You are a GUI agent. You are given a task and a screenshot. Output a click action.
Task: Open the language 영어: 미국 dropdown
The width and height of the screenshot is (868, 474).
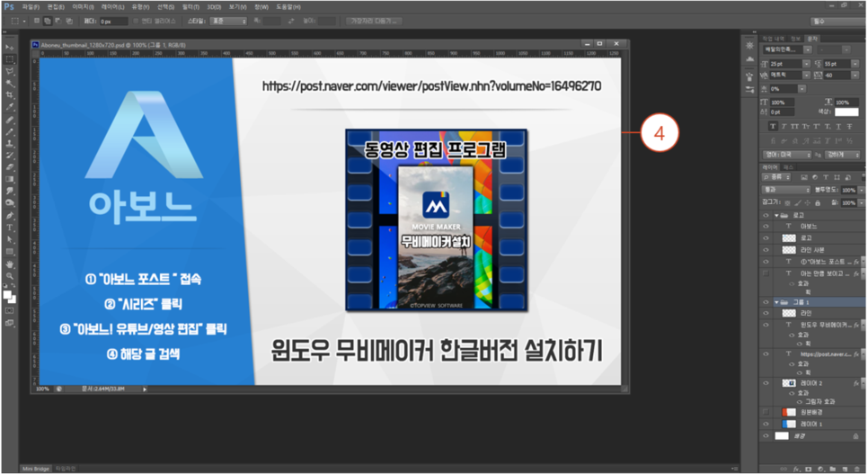click(x=786, y=155)
